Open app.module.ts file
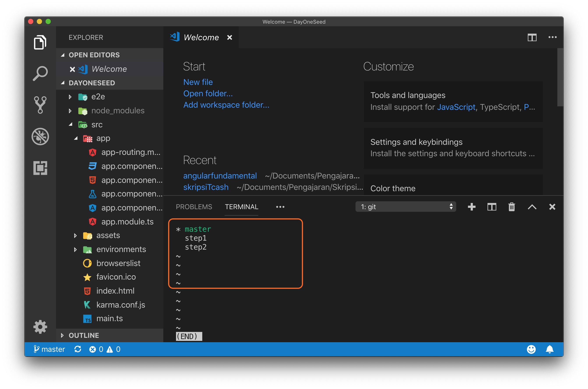588x389 pixels. 127,222
